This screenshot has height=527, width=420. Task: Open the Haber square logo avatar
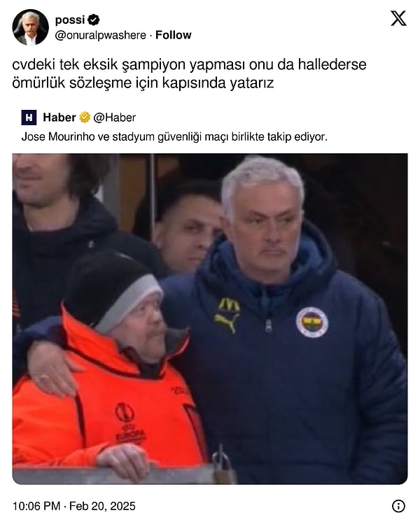pos(29,118)
